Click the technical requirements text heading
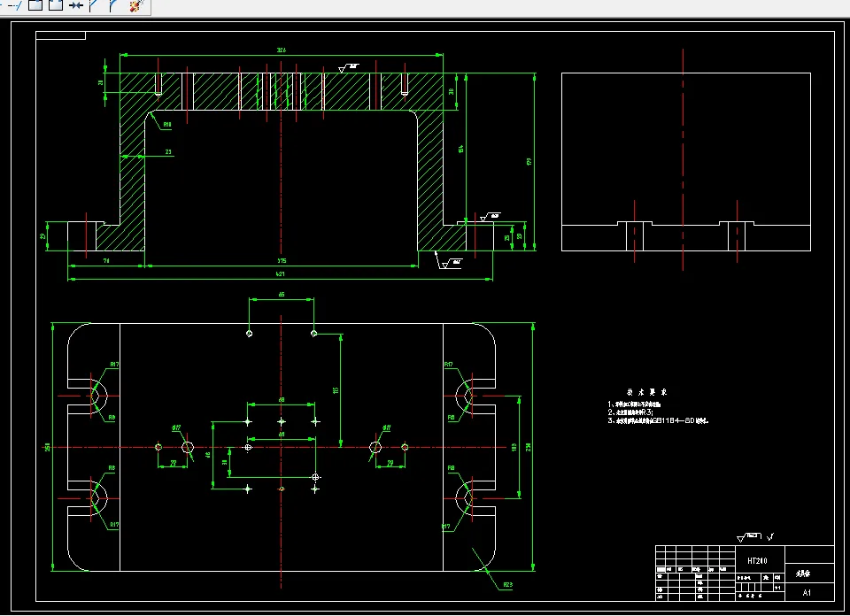 646,392
